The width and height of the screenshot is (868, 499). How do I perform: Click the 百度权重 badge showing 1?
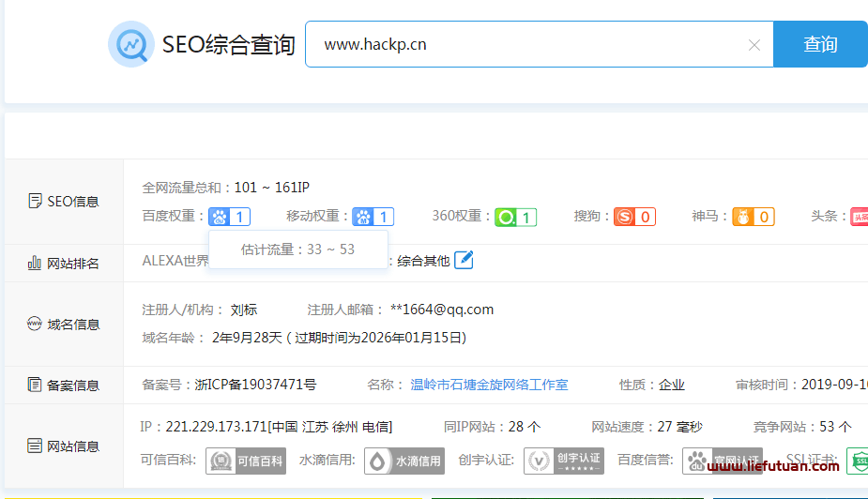(x=229, y=217)
